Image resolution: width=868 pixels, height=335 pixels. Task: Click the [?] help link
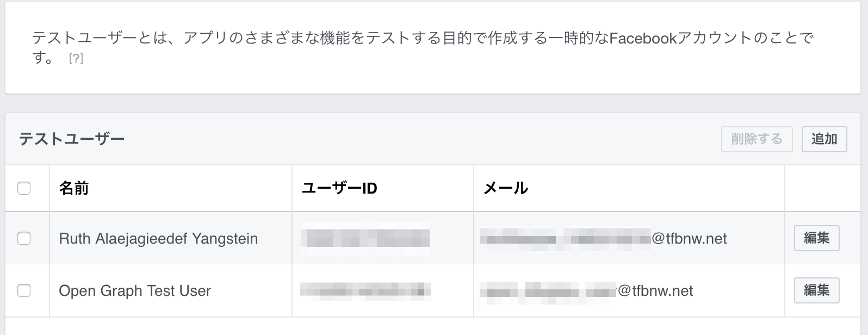(x=76, y=58)
